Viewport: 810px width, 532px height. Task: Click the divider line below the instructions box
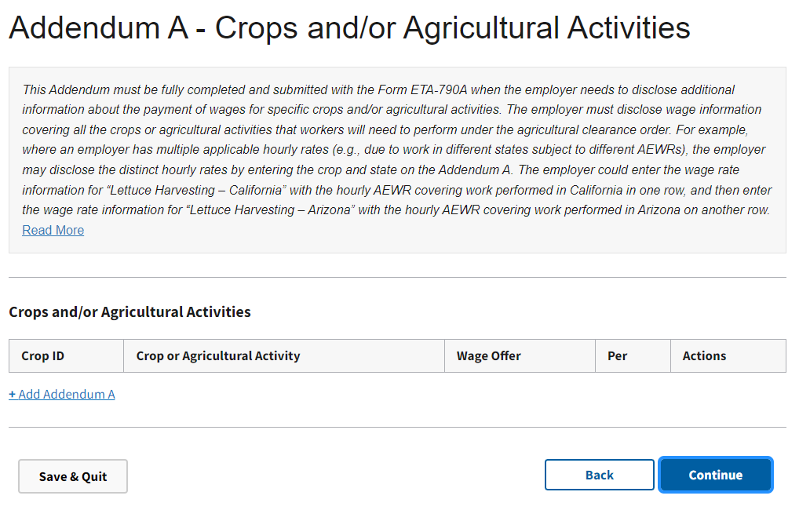397,277
